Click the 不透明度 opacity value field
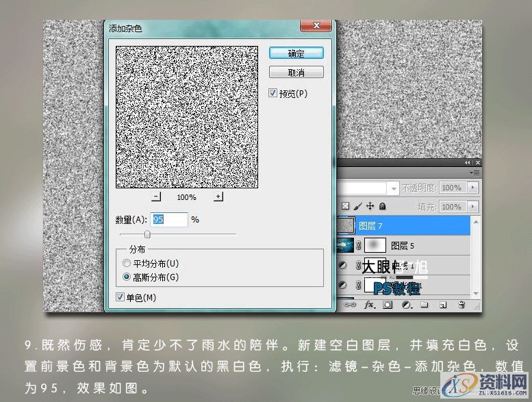Screen dimensions: 532x402 click(x=453, y=188)
